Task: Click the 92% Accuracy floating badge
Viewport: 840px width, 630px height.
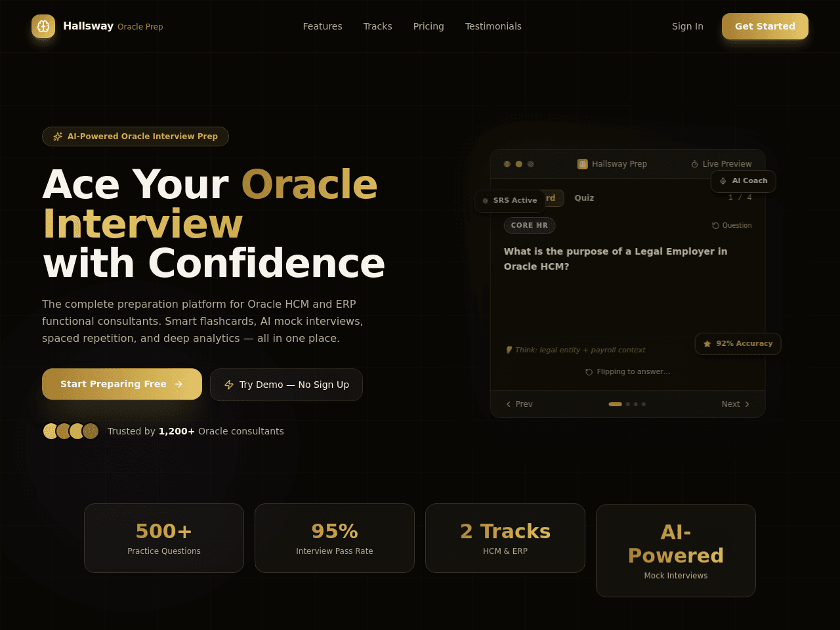Action: pos(738,344)
